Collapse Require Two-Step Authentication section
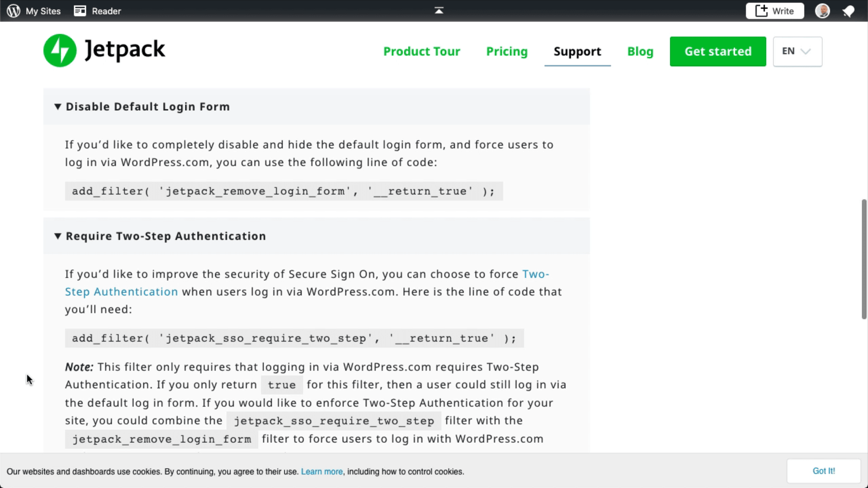 (316, 236)
